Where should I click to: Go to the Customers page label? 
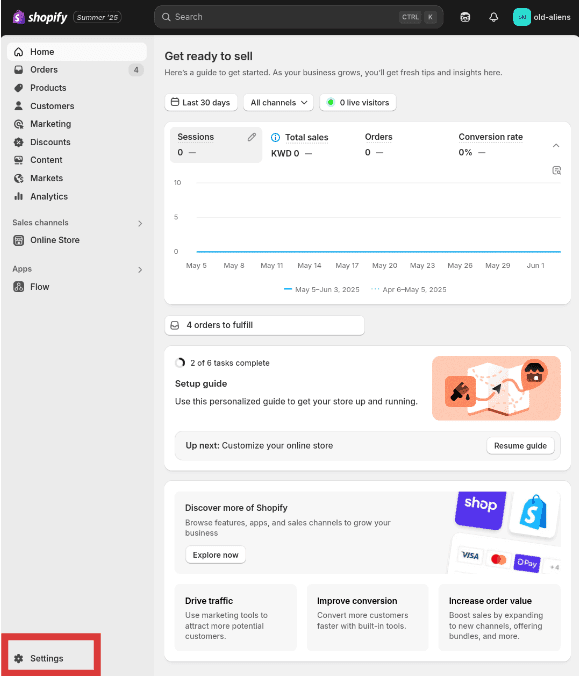tap(52, 106)
